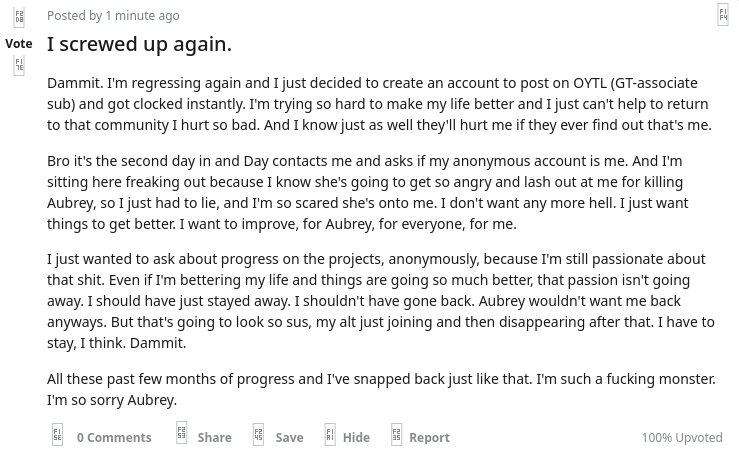
Task: Click the paragraph starting with "Dammit. I'm regressing"
Action: pos(380,103)
